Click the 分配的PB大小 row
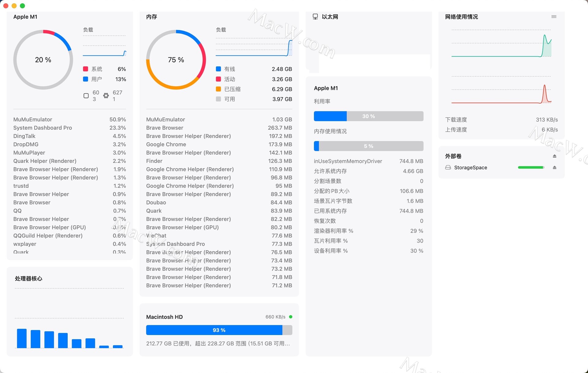 pos(368,191)
